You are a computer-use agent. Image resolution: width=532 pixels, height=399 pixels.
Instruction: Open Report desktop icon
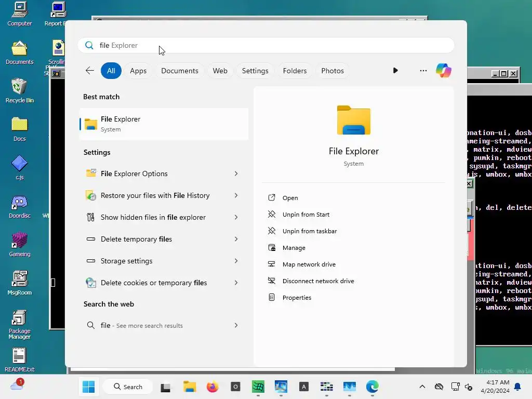(x=57, y=14)
